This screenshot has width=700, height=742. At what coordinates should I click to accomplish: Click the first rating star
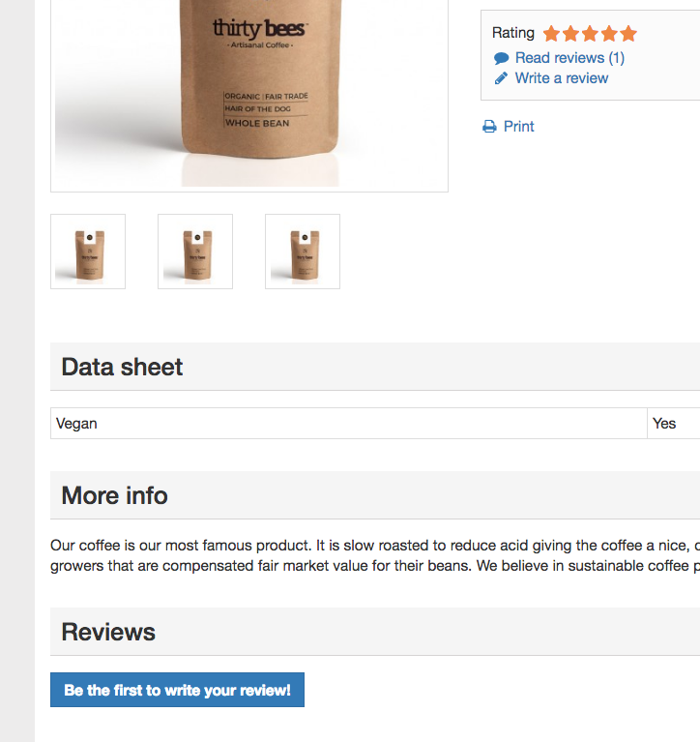(x=551, y=34)
